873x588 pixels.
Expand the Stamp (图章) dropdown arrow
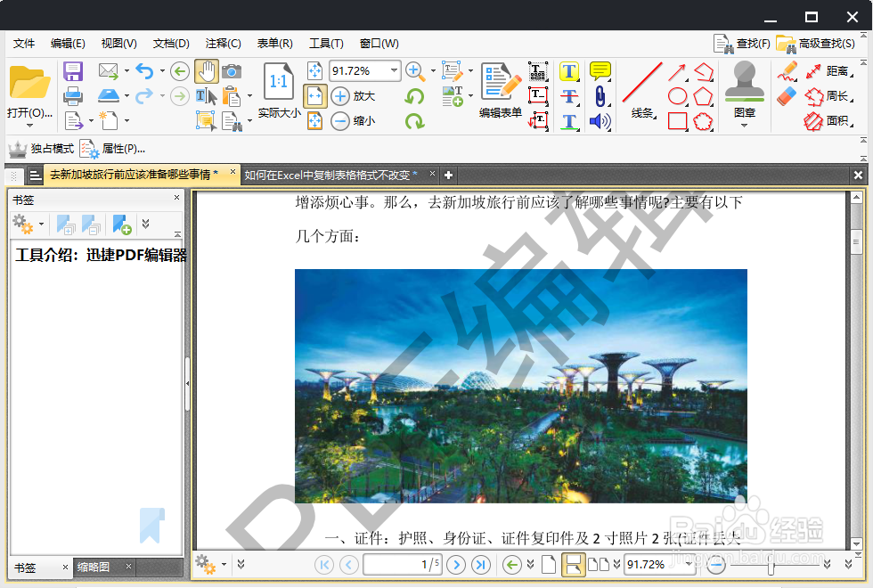[745, 126]
